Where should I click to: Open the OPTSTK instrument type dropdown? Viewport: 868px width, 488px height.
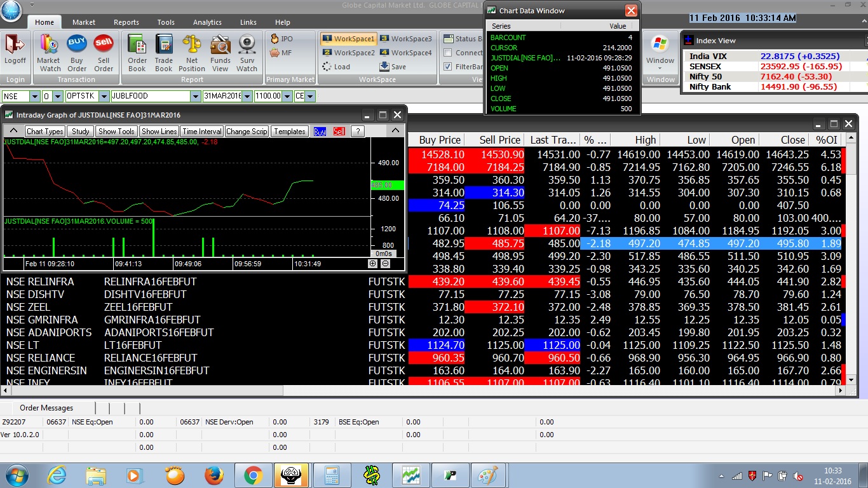point(104,97)
